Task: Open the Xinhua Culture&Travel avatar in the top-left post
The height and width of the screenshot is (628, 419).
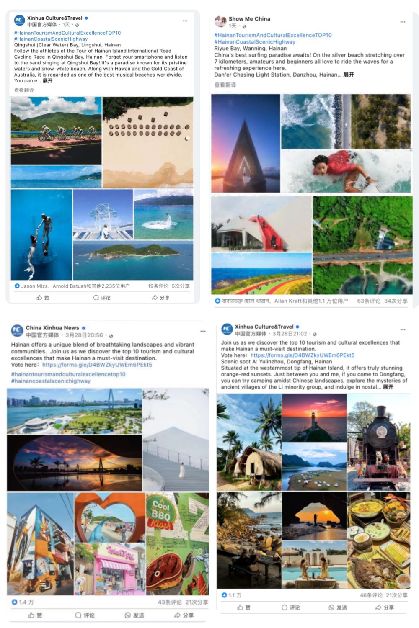Action: pyautogui.click(x=19, y=20)
